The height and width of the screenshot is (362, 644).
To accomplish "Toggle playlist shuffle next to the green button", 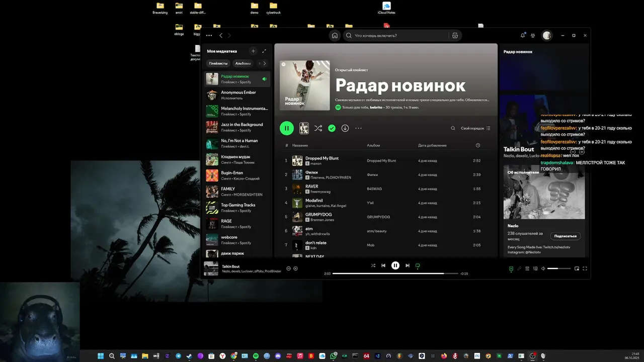I will 318,128.
